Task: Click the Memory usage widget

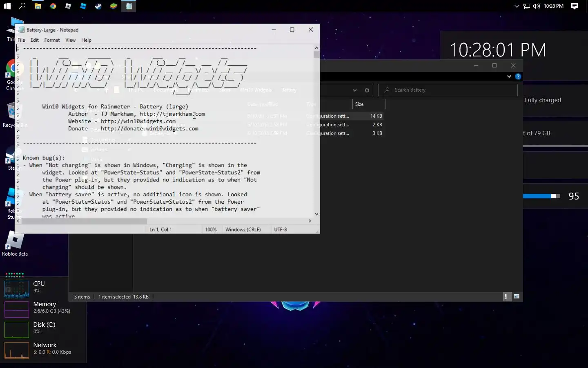Action: coord(37,309)
